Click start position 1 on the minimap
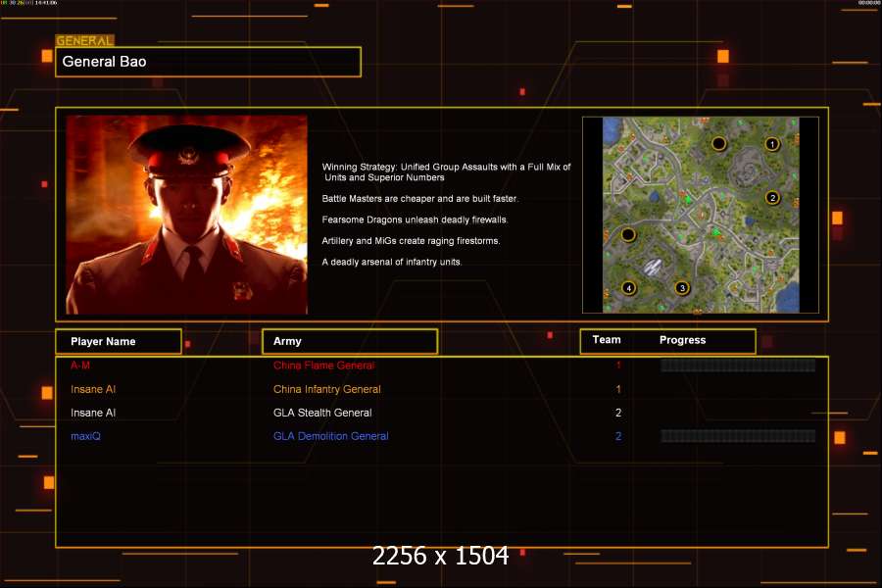The width and height of the screenshot is (882, 588). click(x=772, y=144)
